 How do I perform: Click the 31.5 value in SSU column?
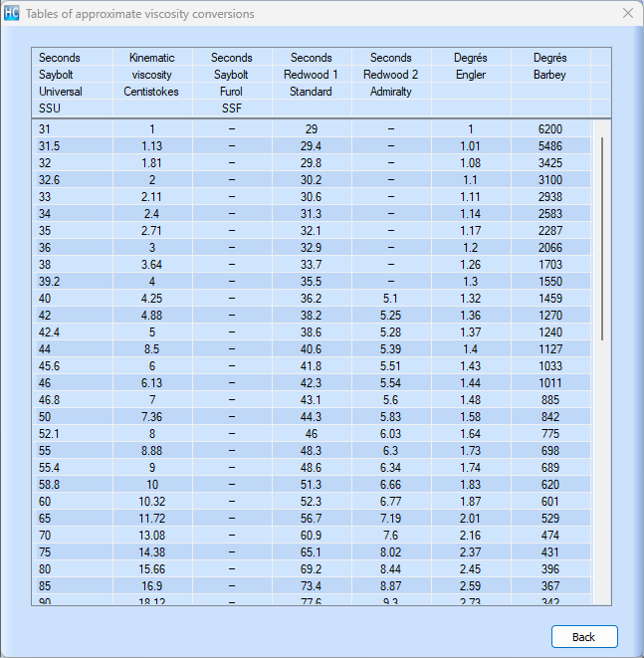49,146
